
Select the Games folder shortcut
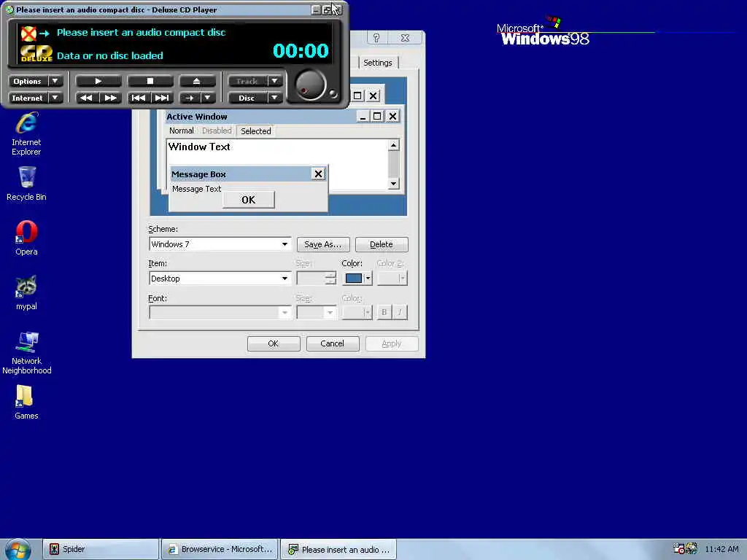(x=26, y=402)
